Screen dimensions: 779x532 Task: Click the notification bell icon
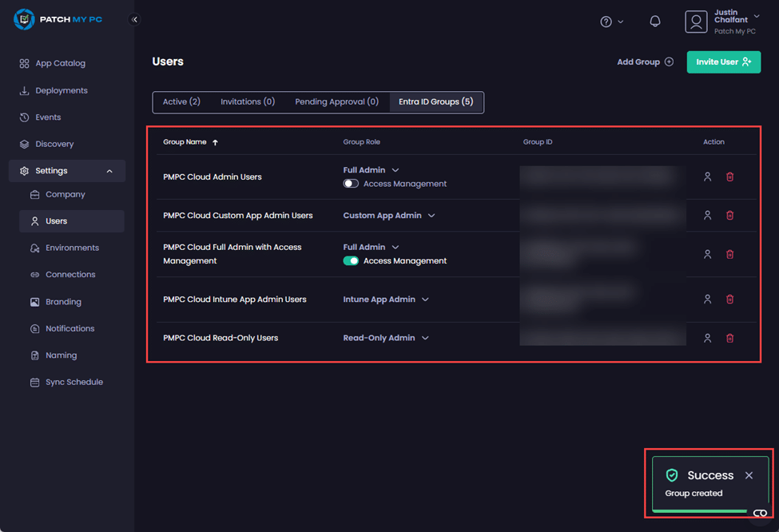click(655, 22)
